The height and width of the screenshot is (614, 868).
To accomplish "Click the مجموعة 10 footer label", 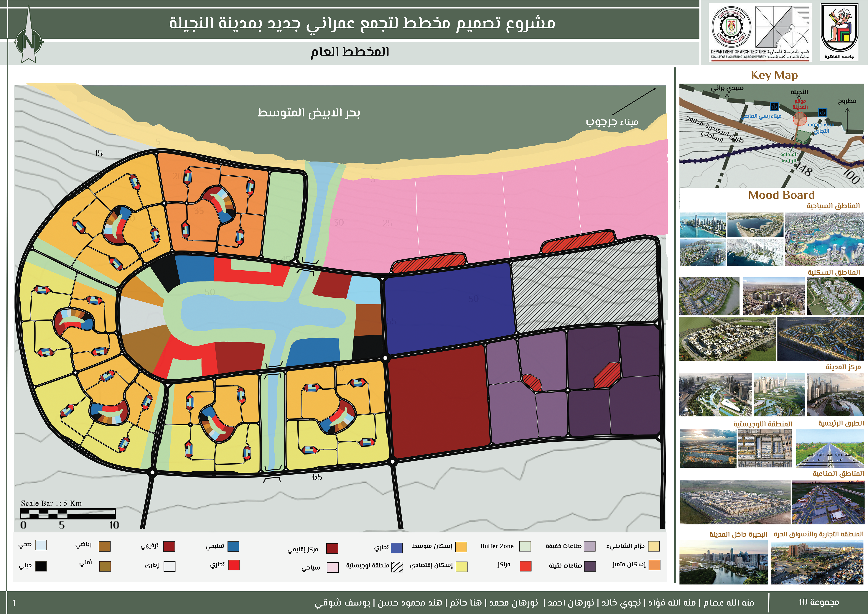I will (819, 602).
